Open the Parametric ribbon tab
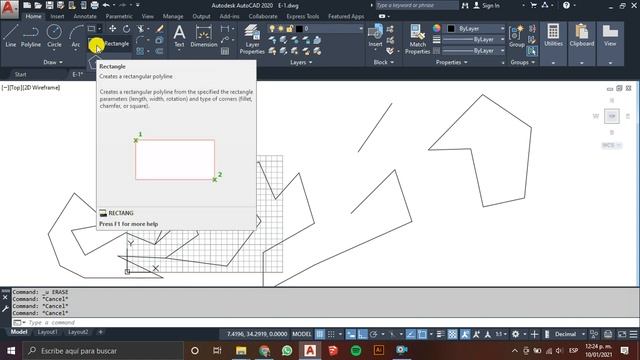640x360 pixels. [x=119, y=16]
